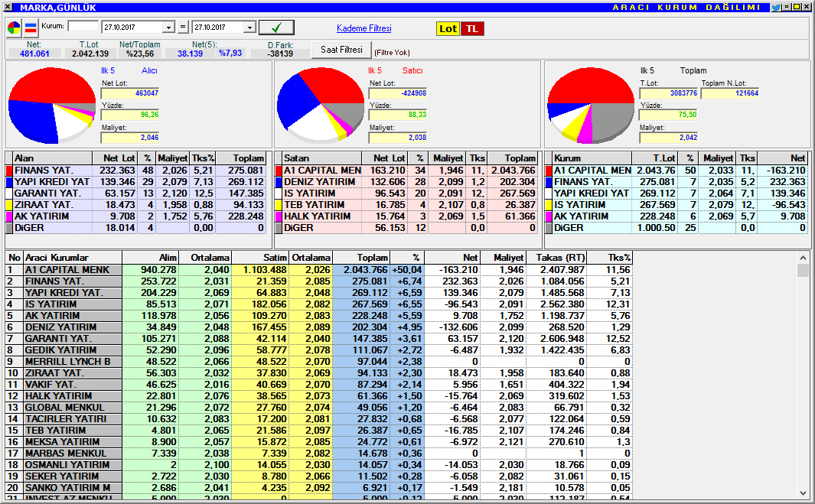Click the Saat Filtresi button
Screen dimensions: 815x504
[341, 50]
